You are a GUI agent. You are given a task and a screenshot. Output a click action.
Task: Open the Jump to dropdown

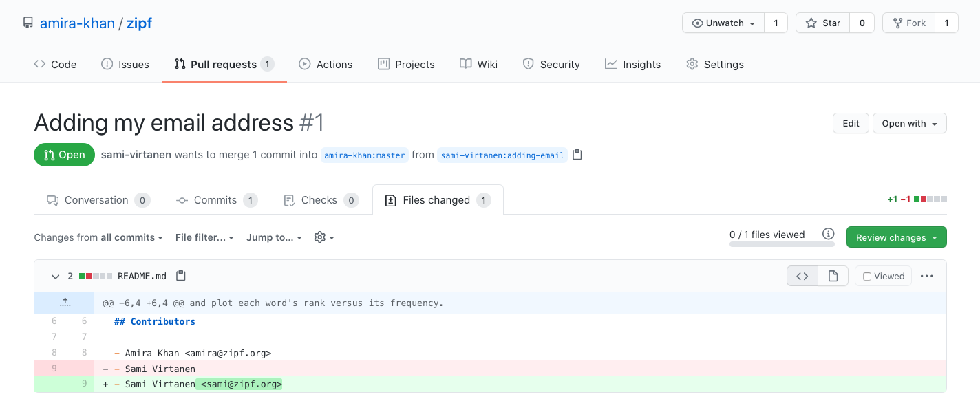pyautogui.click(x=275, y=237)
